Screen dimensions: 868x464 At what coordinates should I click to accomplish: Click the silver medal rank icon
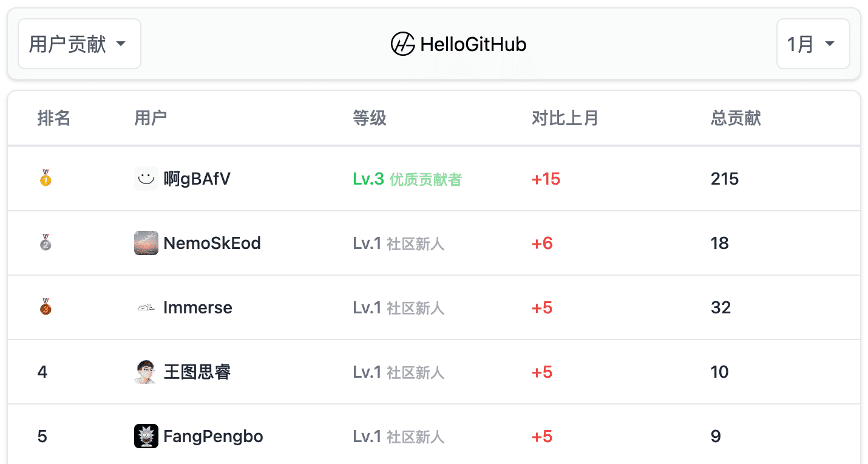point(46,242)
